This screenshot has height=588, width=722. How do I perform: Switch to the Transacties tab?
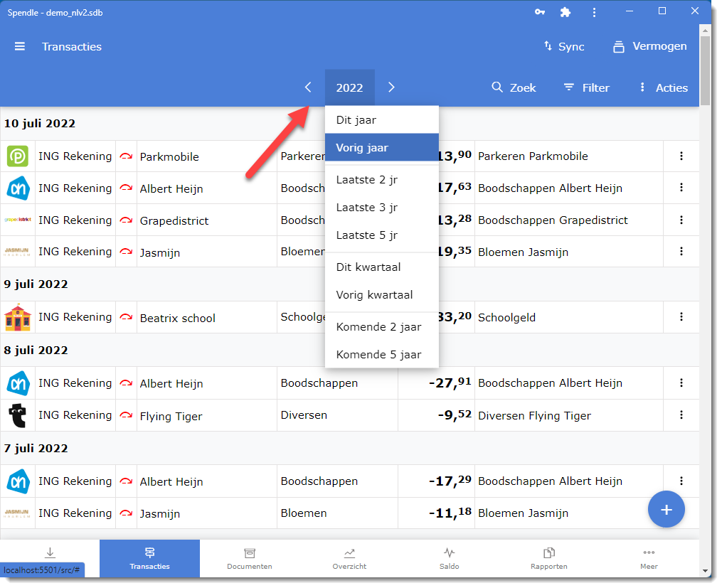coord(149,559)
